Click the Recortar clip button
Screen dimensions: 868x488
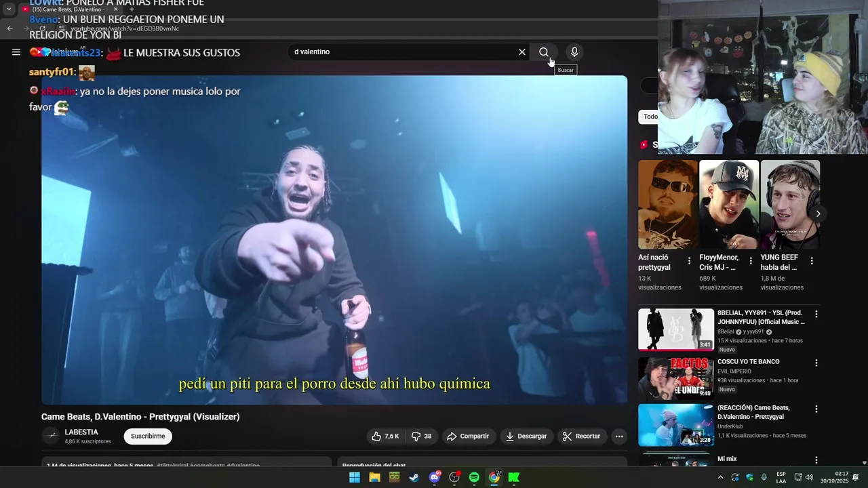point(582,436)
